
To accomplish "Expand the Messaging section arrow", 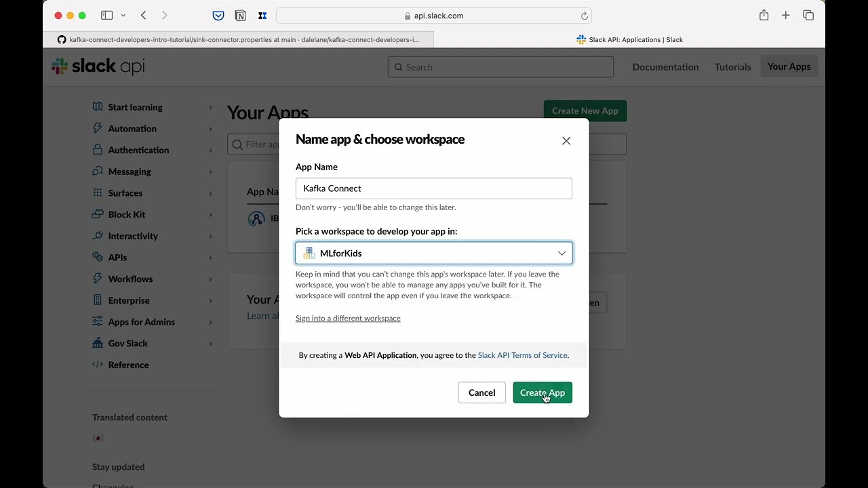I will [210, 171].
